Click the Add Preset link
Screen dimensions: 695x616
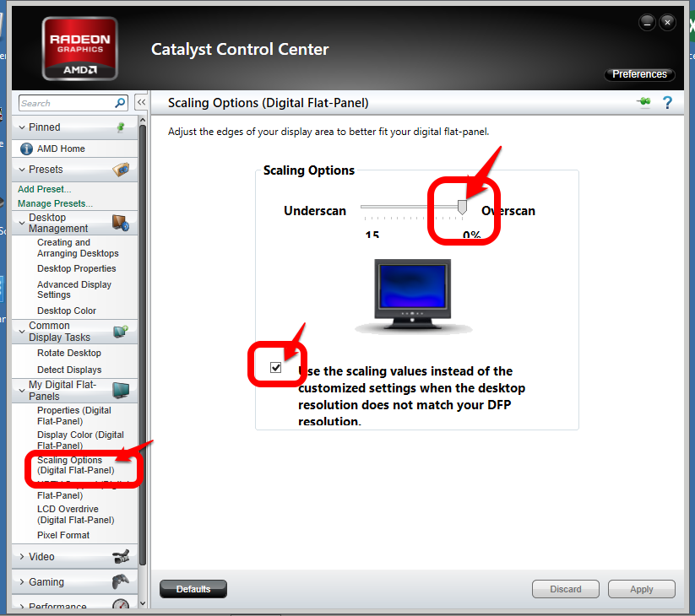(44, 189)
